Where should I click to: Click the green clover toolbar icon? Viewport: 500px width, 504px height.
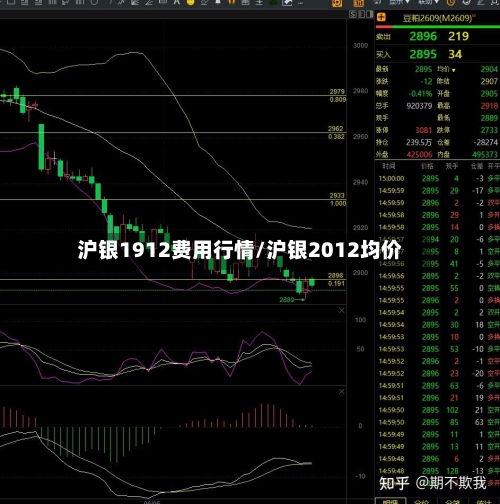tap(273, 2)
